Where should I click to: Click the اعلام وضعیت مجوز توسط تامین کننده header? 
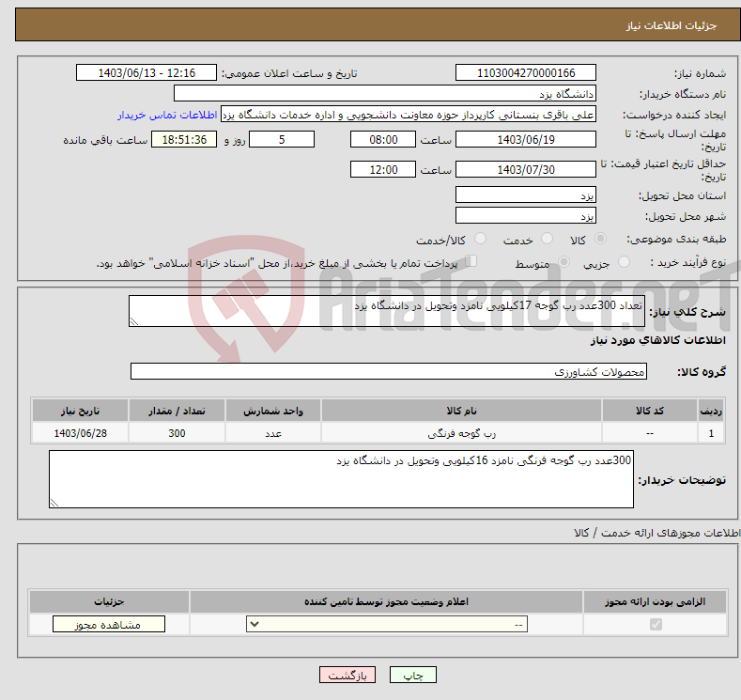tap(386, 601)
